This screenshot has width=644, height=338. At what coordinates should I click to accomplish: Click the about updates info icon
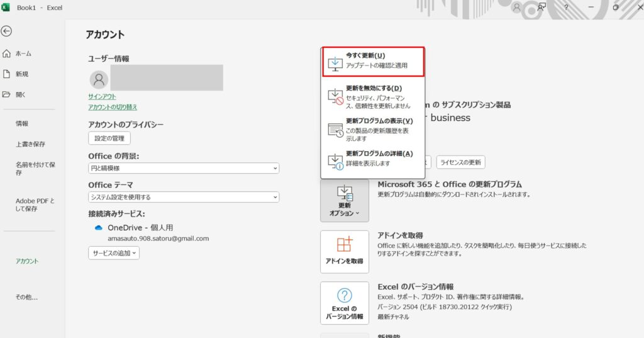(336, 161)
